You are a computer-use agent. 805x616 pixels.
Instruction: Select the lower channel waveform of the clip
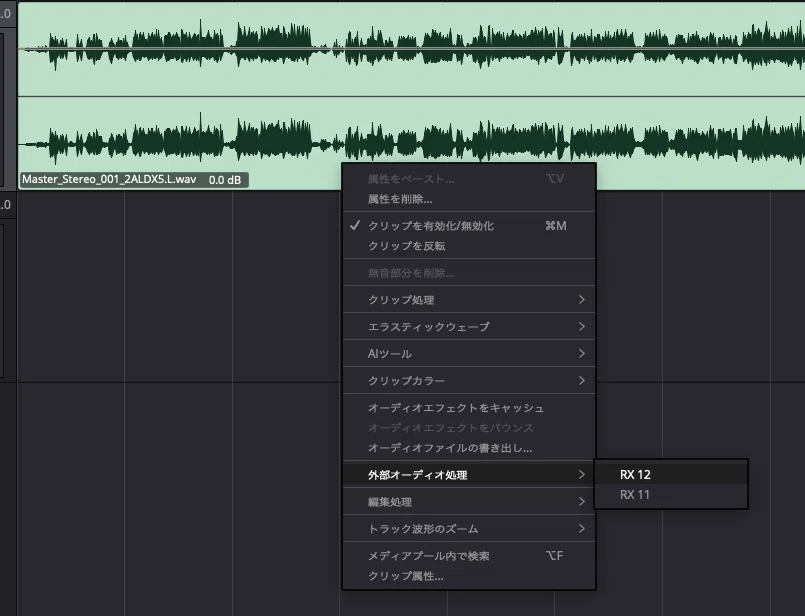(x=411, y=143)
